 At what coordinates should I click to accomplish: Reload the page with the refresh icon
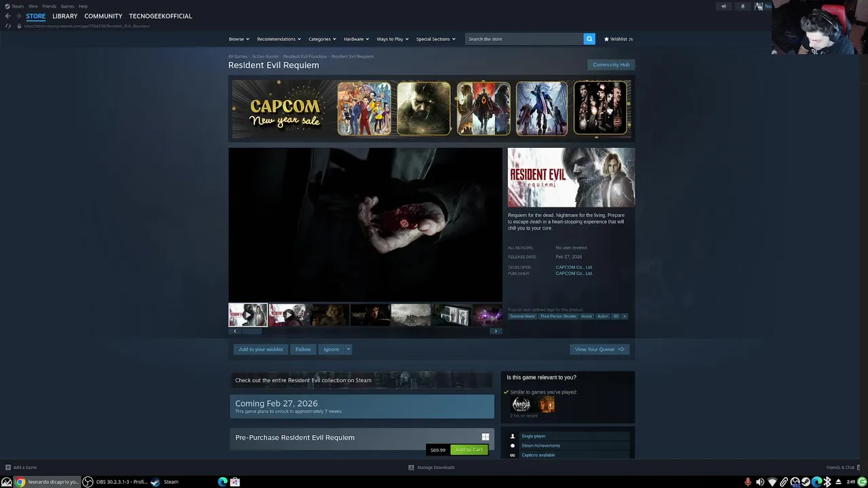(8, 26)
